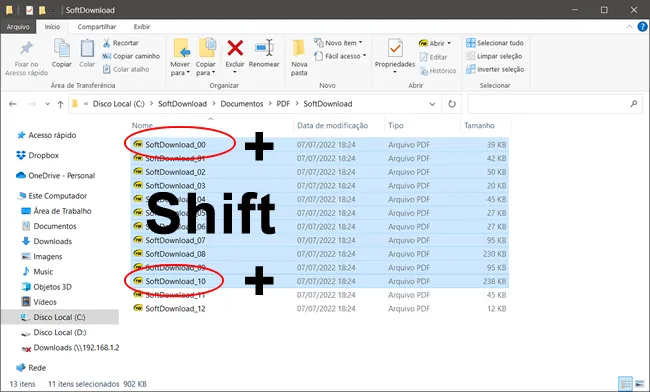Sort by the Tamanho column header
The image size is (650, 392).
[x=480, y=125]
